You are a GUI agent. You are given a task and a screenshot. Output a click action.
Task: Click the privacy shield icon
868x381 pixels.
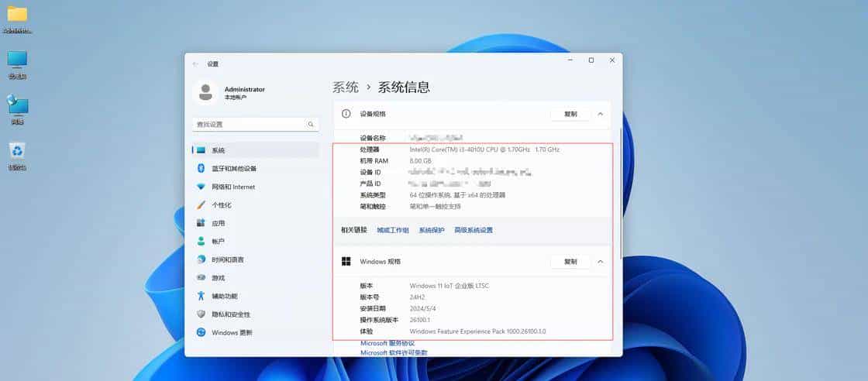coord(201,314)
